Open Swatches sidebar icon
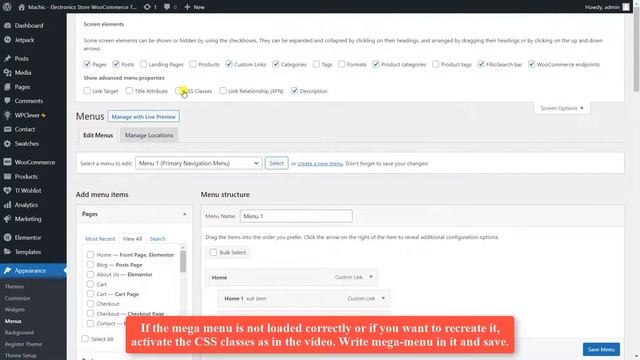Screen dimensions: 640x360 point(7,144)
